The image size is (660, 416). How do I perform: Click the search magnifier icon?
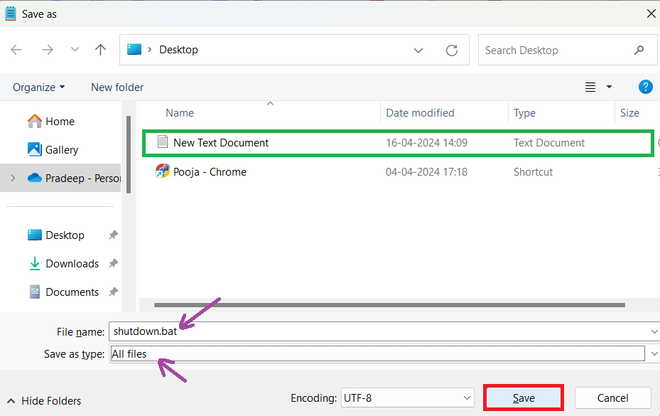639,50
